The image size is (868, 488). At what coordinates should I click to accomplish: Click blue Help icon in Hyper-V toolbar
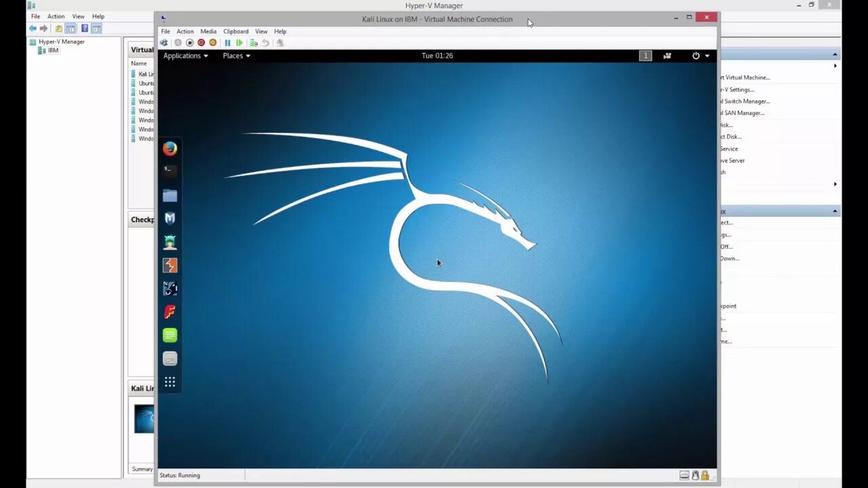(85, 28)
